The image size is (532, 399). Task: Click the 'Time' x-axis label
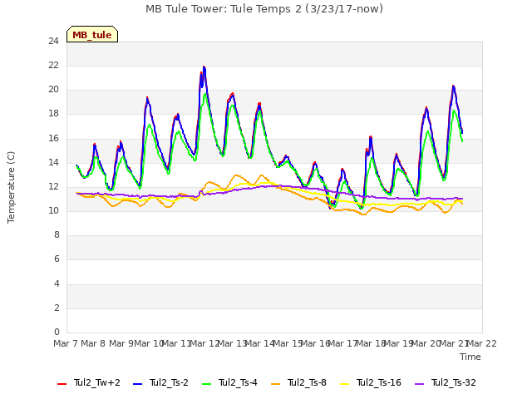click(470, 357)
